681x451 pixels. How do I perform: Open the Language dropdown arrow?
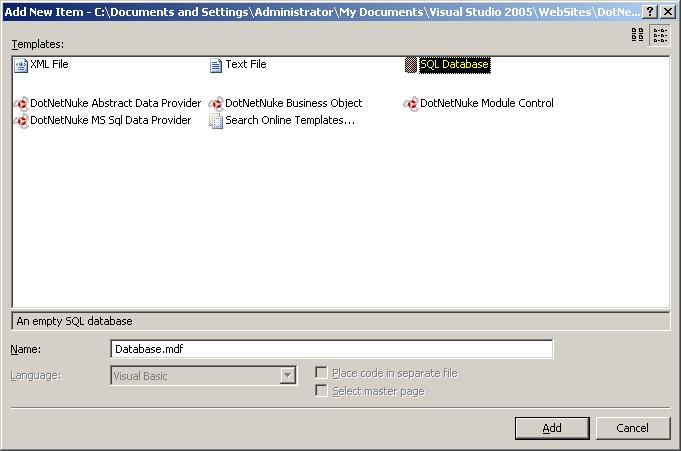coord(288,376)
